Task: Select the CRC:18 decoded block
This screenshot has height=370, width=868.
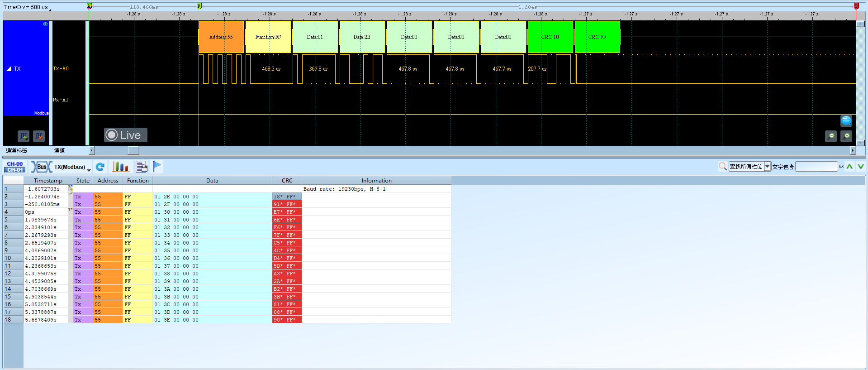Action: [550, 37]
